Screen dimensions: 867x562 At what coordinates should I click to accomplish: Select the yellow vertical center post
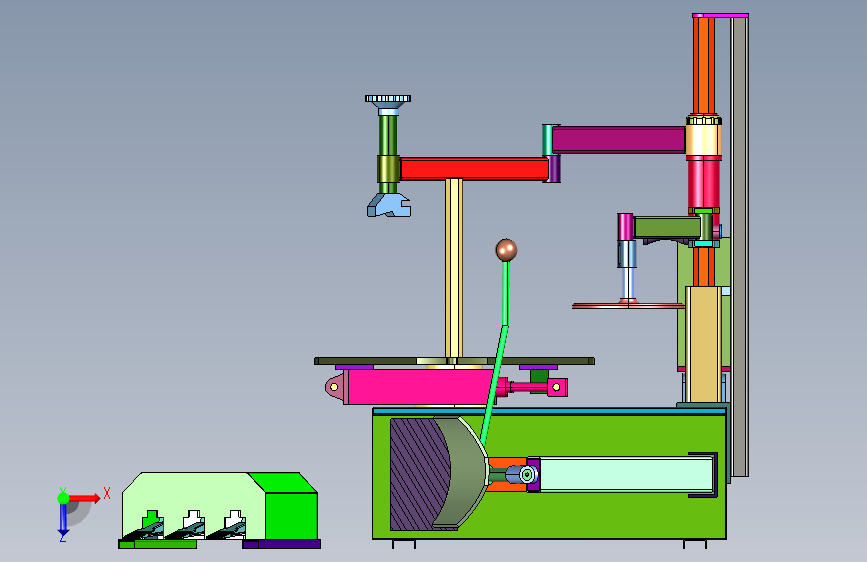454,268
